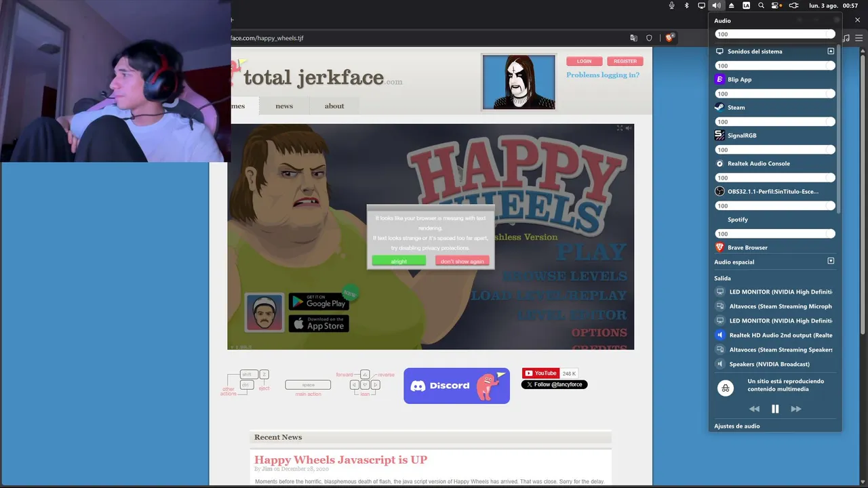Pause the playing media

pos(775,409)
